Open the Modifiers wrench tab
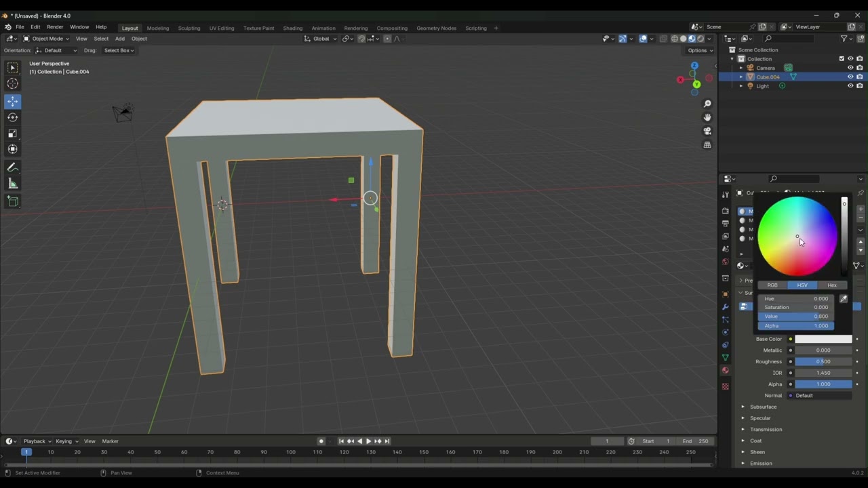Image resolution: width=868 pixels, height=488 pixels. coord(726,307)
